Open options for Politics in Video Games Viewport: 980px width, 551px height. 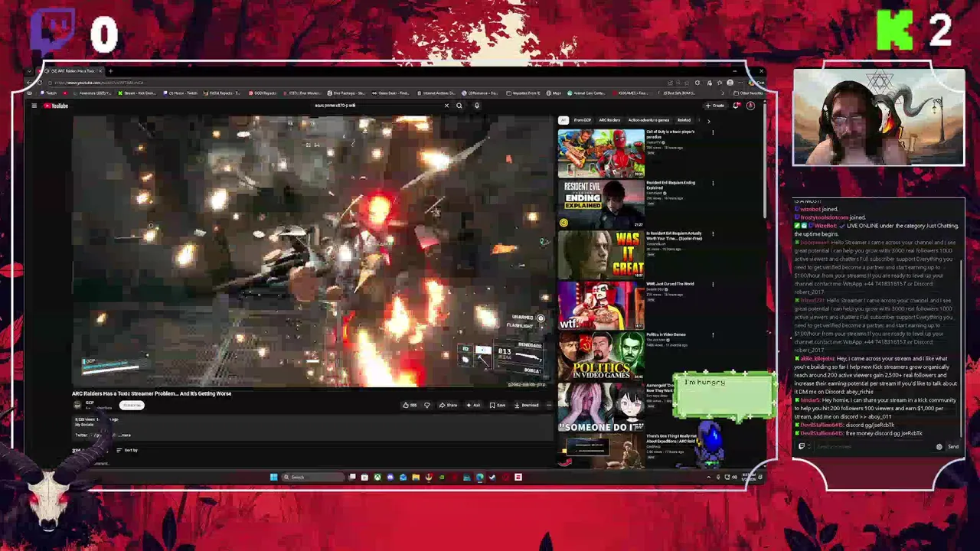pyautogui.click(x=713, y=334)
